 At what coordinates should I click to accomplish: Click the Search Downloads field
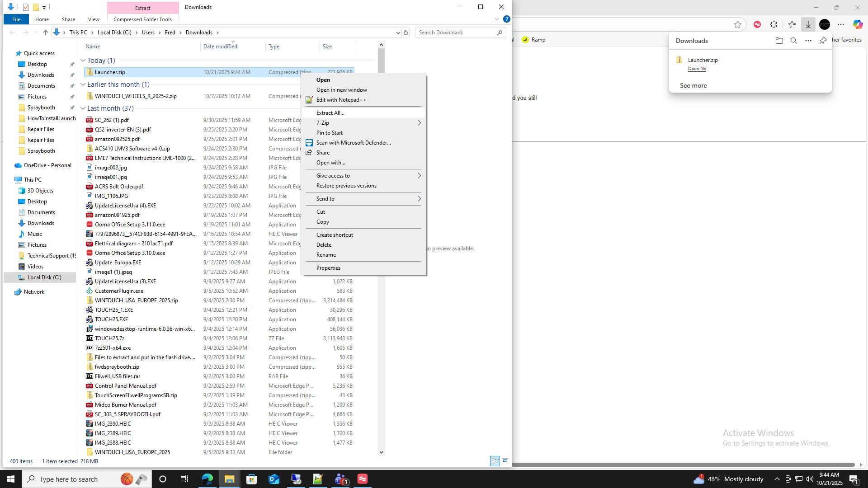[x=456, y=33]
